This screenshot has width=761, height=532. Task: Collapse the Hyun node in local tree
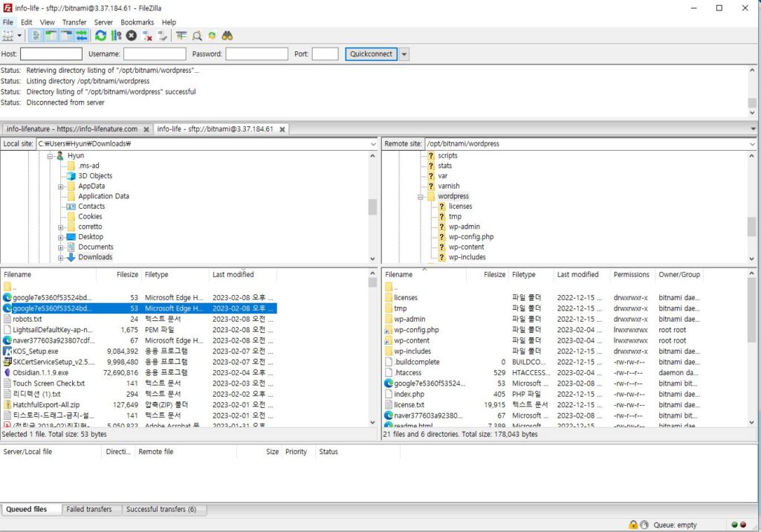tap(50, 156)
